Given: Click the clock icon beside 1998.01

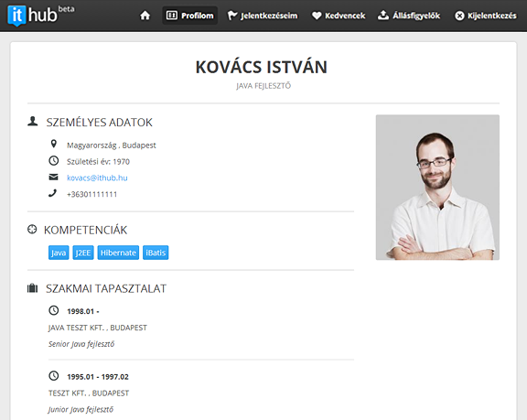Looking at the screenshot, I should pos(53,310).
